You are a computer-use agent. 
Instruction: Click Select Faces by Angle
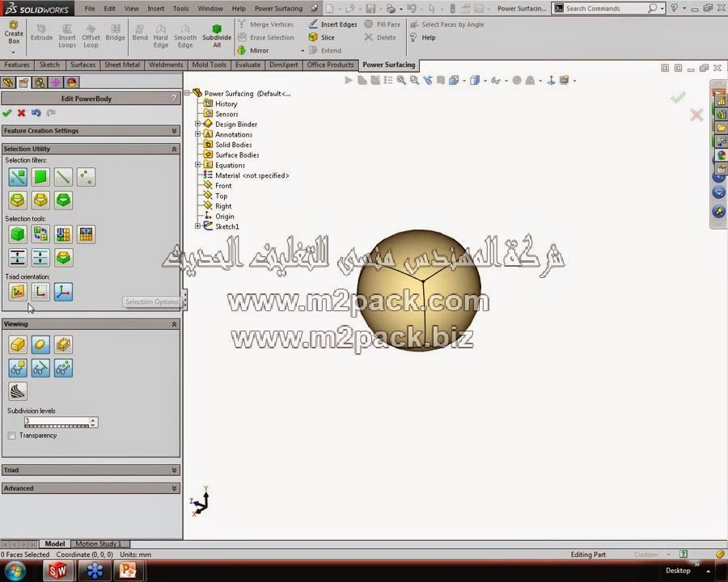pos(447,24)
